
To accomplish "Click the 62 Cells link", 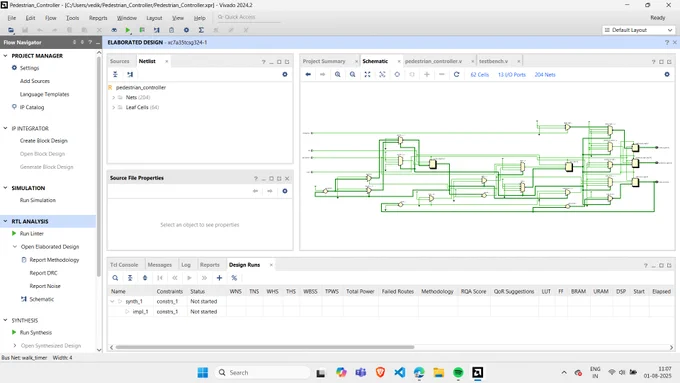I will coord(480,75).
